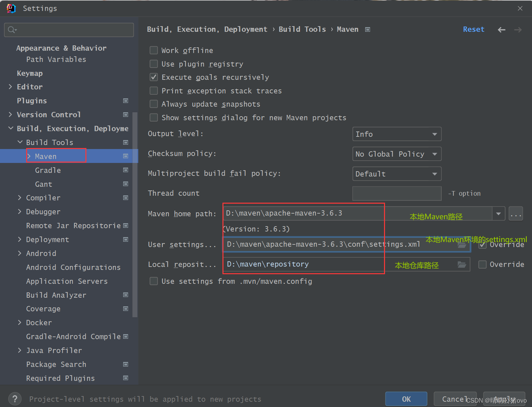The height and width of the screenshot is (407, 532).
Task: Click project icon on Build Analyzer row
Action: click(x=125, y=295)
